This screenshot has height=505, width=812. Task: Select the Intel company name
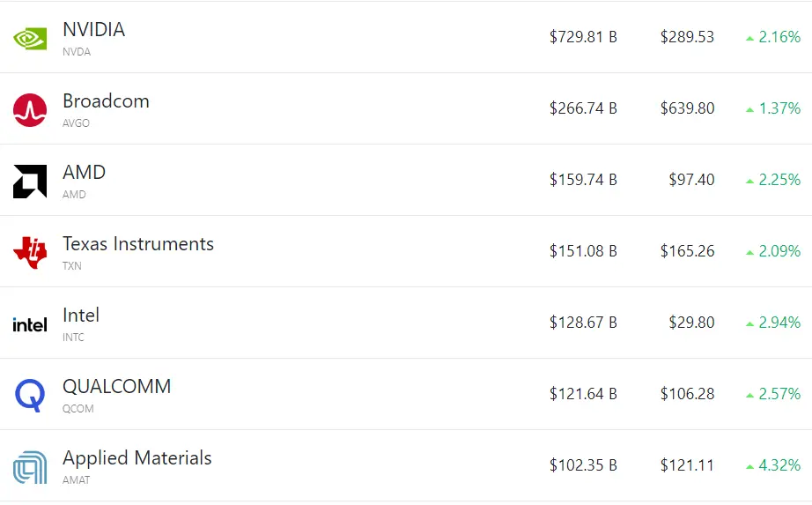pos(81,316)
